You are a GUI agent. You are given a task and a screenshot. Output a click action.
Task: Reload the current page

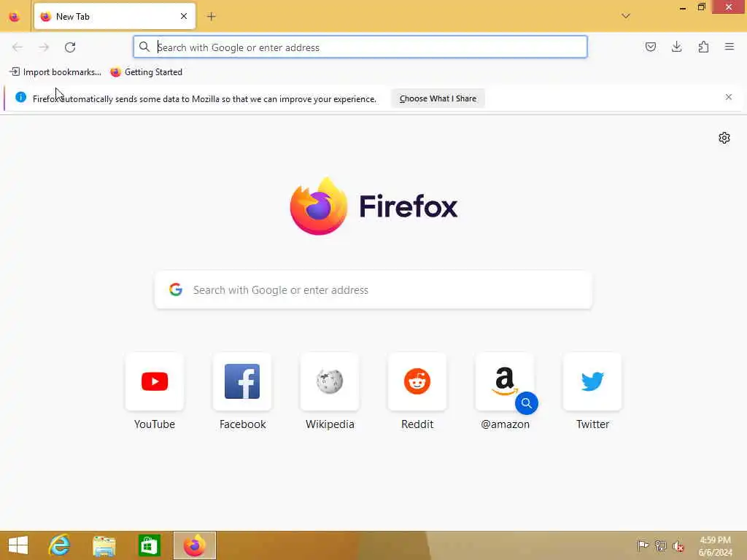pyautogui.click(x=70, y=47)
